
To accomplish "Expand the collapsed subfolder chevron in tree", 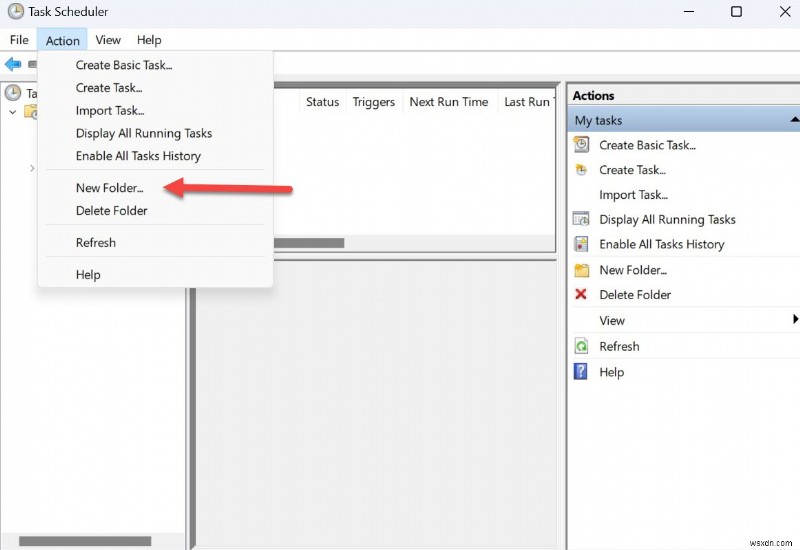I will tap(32, 168).
